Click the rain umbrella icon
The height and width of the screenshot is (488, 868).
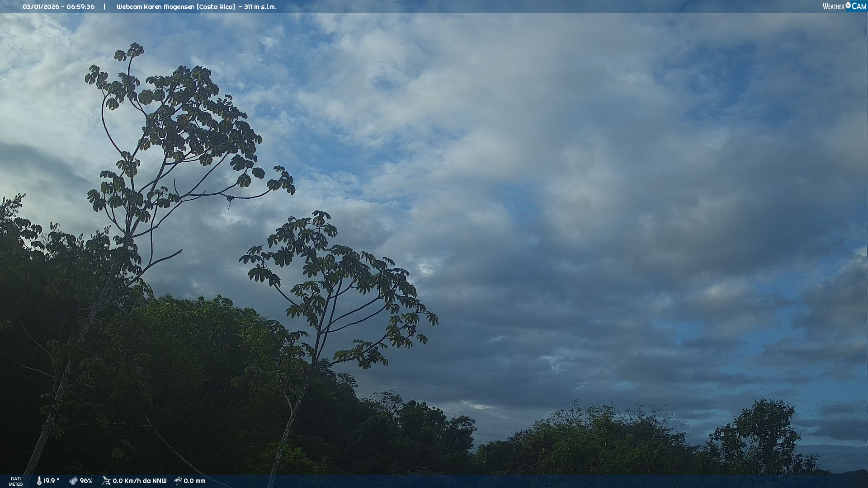[178, 481]
